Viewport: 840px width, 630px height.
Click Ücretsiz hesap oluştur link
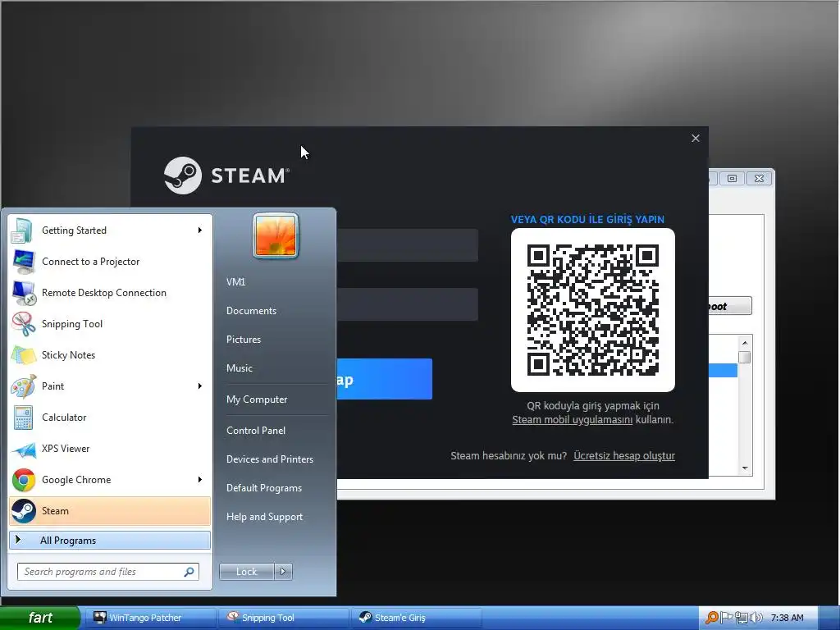tap(624, 456)
